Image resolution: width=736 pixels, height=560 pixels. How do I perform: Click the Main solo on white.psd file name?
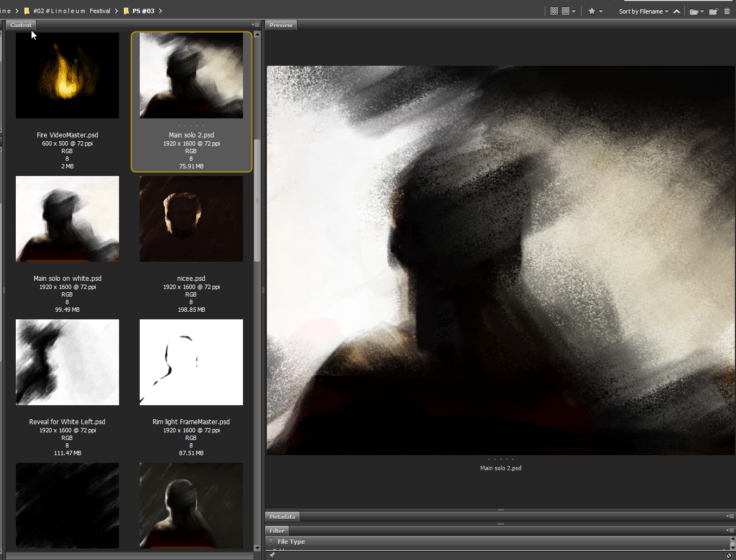(67, 279)
